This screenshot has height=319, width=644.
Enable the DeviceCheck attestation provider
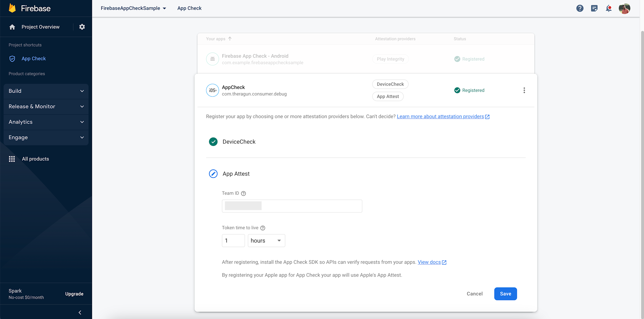tap(213, 141)
